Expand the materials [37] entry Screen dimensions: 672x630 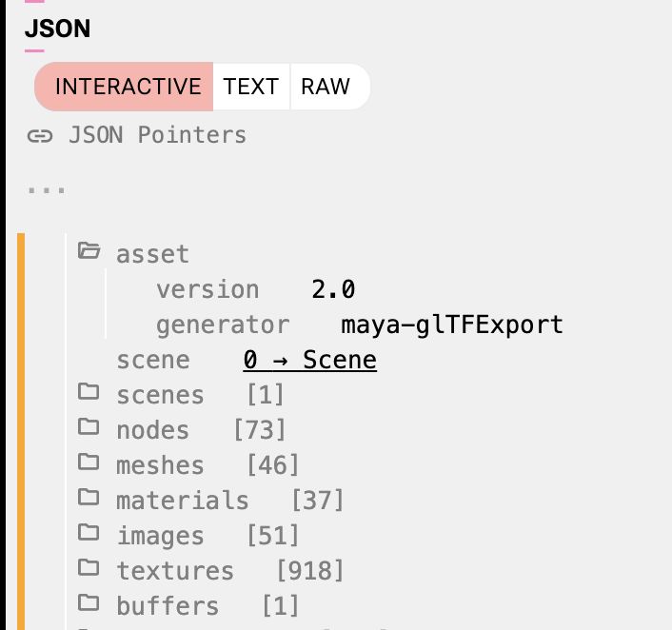230,501
